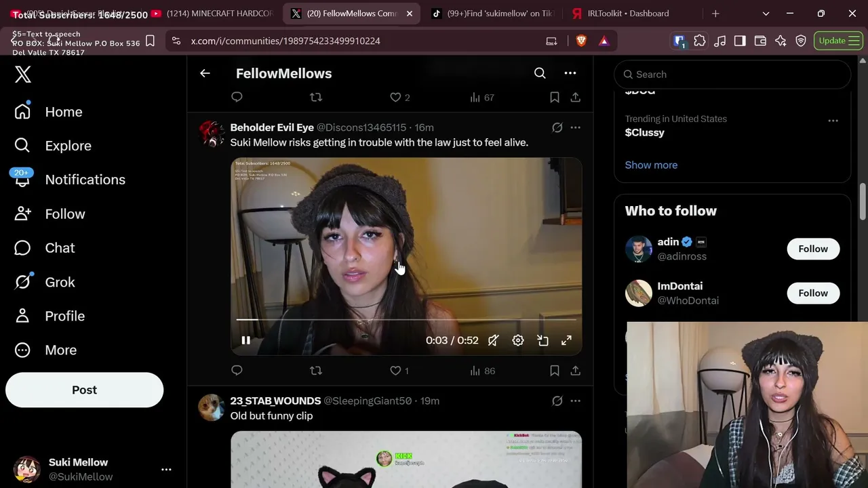Search within the FellowMellows community
Screen dimensions: 868x488
(540, 73)
